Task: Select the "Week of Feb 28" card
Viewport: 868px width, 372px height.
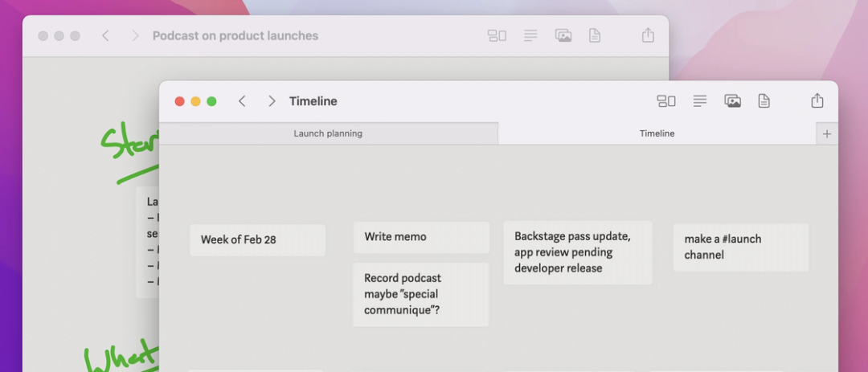Action: [257, 240]
